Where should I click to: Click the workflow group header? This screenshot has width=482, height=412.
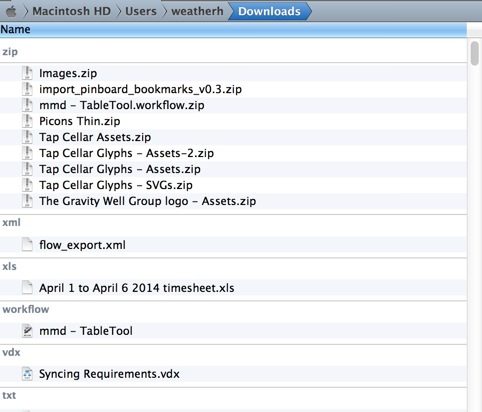(233, 309)
